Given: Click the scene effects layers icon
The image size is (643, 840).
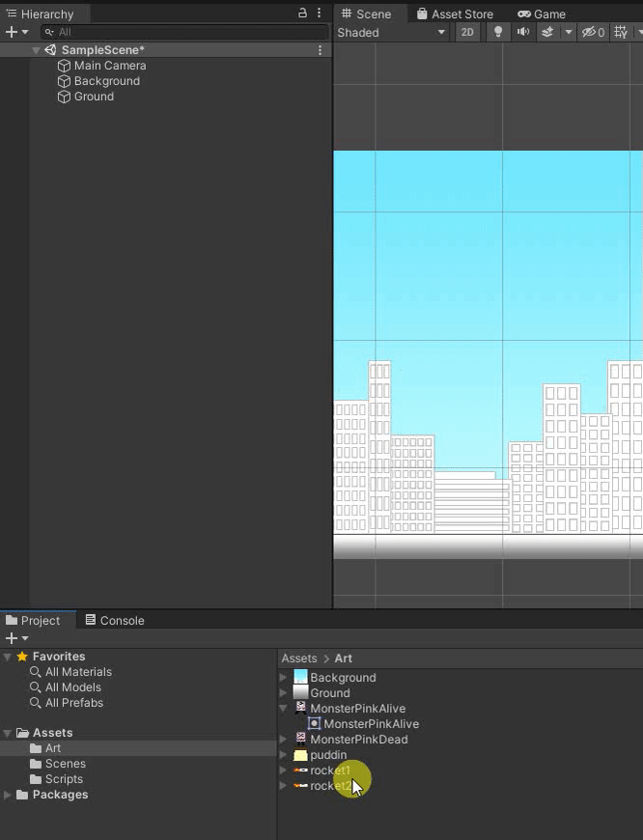Looking at the screenshot, I should coord(547,32).
